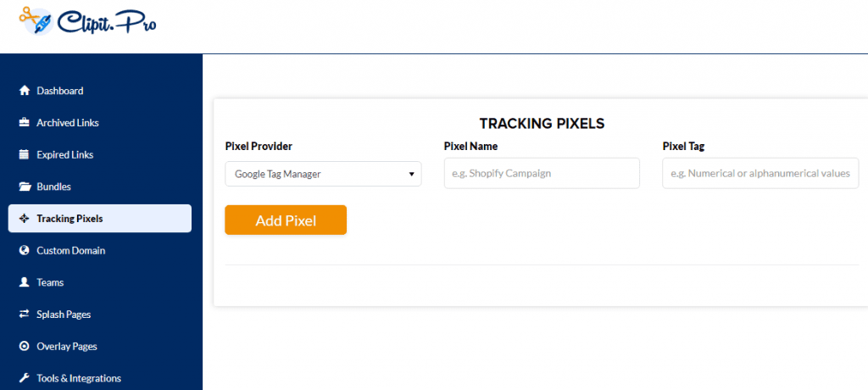Click the Splash Pages arrows icon
Screen dimensions: 868x390
pyautogui.click(x=24, y=314)
